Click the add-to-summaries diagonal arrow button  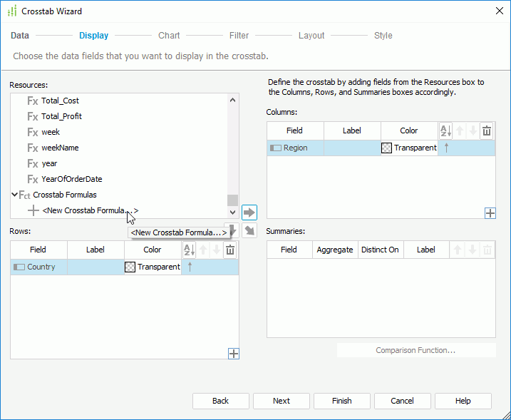tap(249, 230)
